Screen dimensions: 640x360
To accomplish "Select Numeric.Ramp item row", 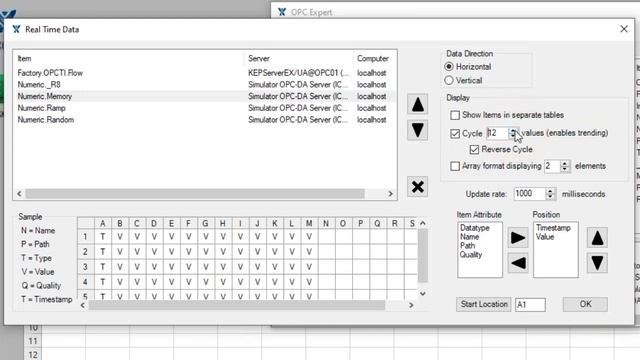I will tap(204, 108).
